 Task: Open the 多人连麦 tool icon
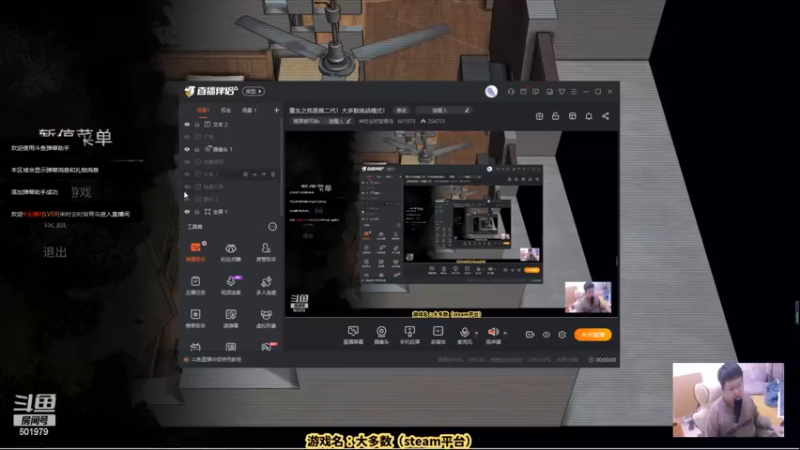[x=266, y=285]
